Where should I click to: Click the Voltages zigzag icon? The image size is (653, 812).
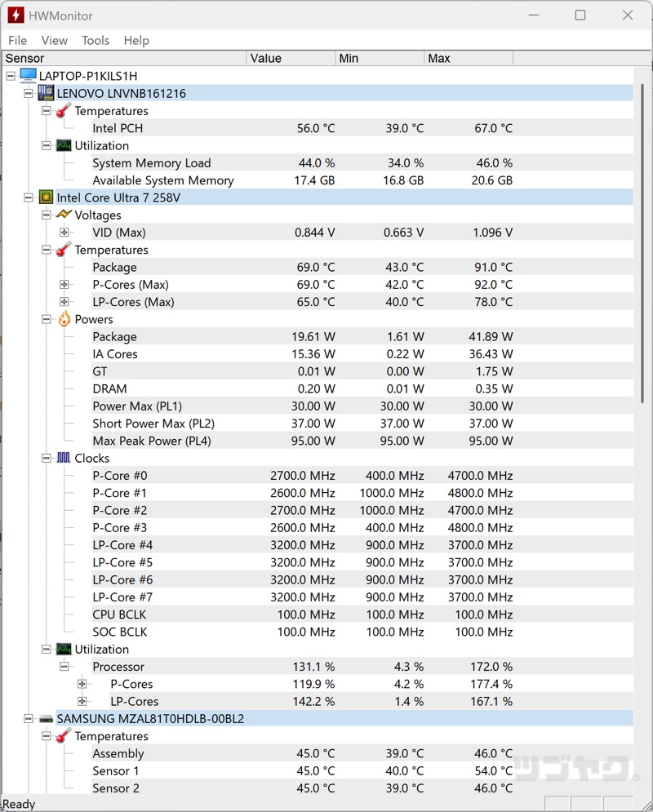63,215
